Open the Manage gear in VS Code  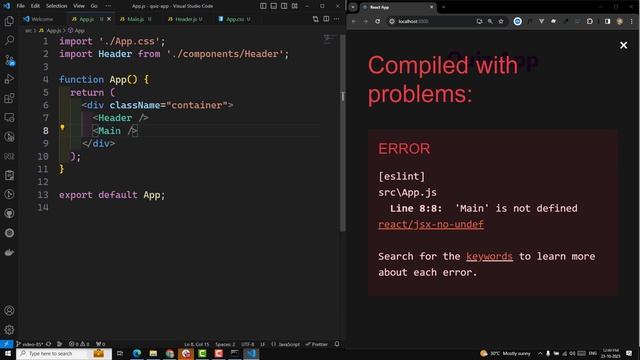(9, 330)
